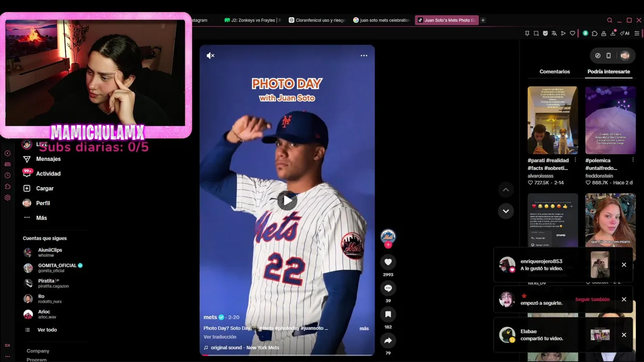
Task: Bookmark page with heart icon in toolbar
Action: point(572,33)
